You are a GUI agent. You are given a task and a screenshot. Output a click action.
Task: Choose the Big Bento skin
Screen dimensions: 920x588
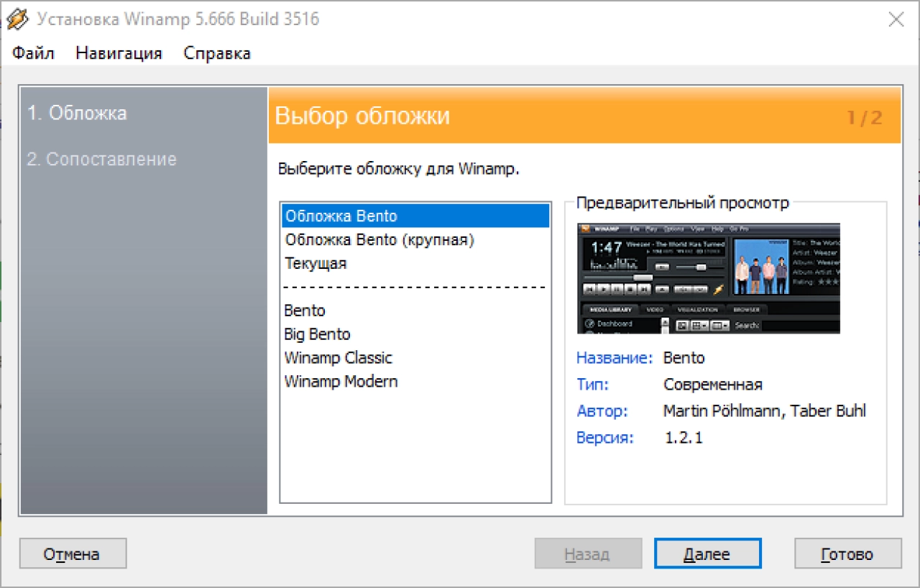(415, 334)
